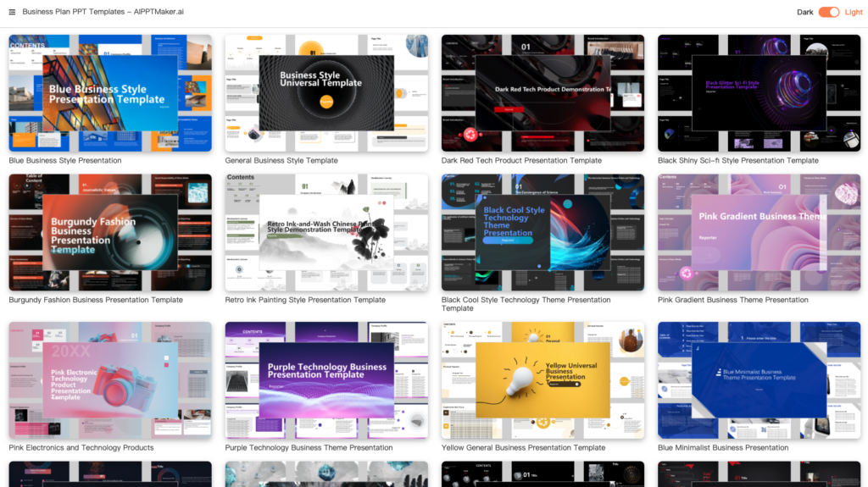Click "Yellow General Business Presentation Template" caption

click(x=523, y=448)
